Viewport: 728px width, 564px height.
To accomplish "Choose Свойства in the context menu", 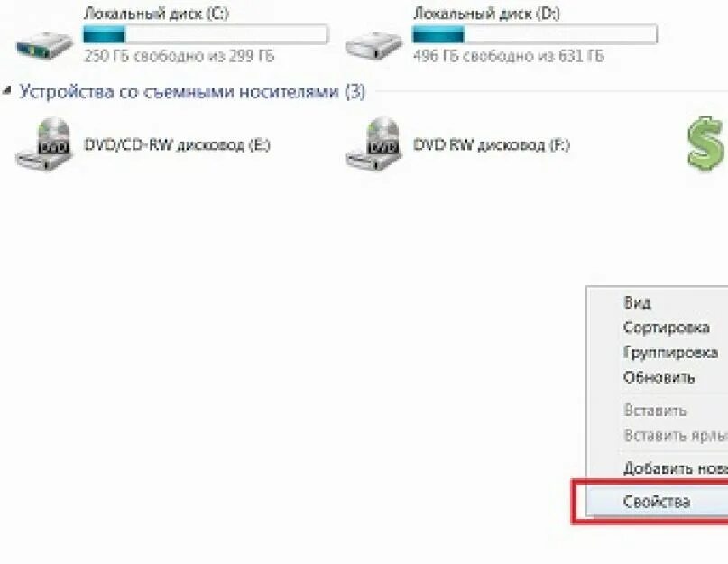I will point(658,502).
